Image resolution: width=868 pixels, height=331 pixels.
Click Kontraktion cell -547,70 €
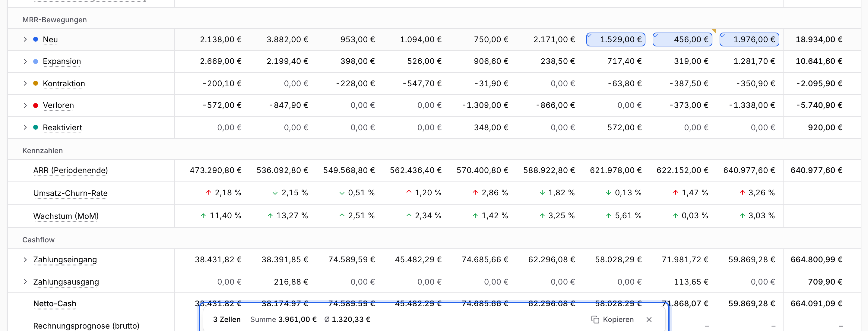[x=422, y=84]
